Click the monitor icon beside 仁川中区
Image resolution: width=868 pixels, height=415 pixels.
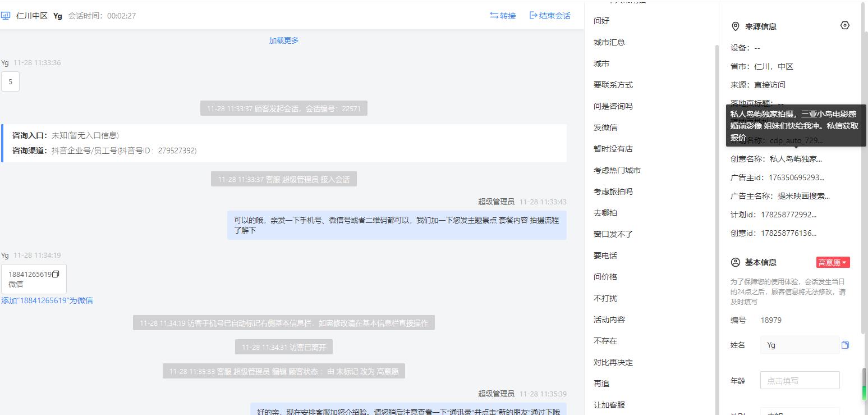[6, 16]
